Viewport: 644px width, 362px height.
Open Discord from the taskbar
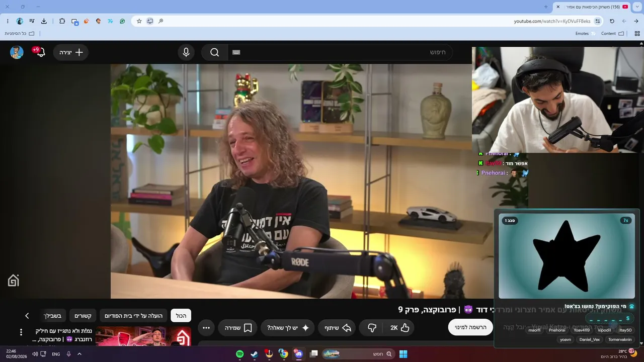(x=298, y=354)
